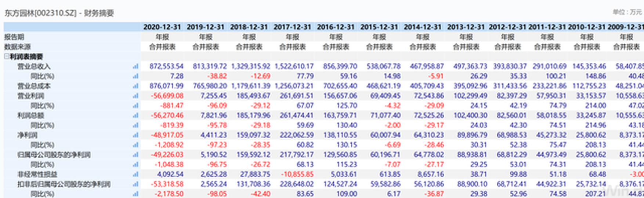Select the 2017-12-31 column header
This screenshot has height=198, width=644.
pyautogui.click(x=292, y=27)
